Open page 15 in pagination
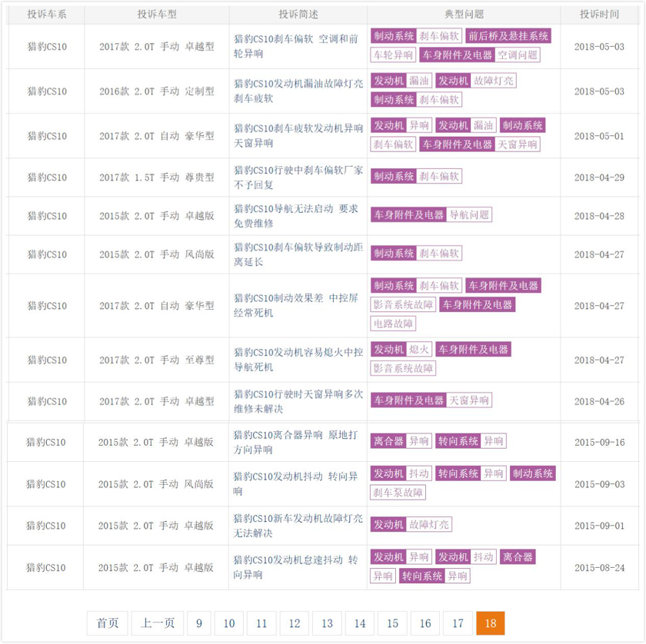This screenshot has width=646, height=644. coord(393,623)
